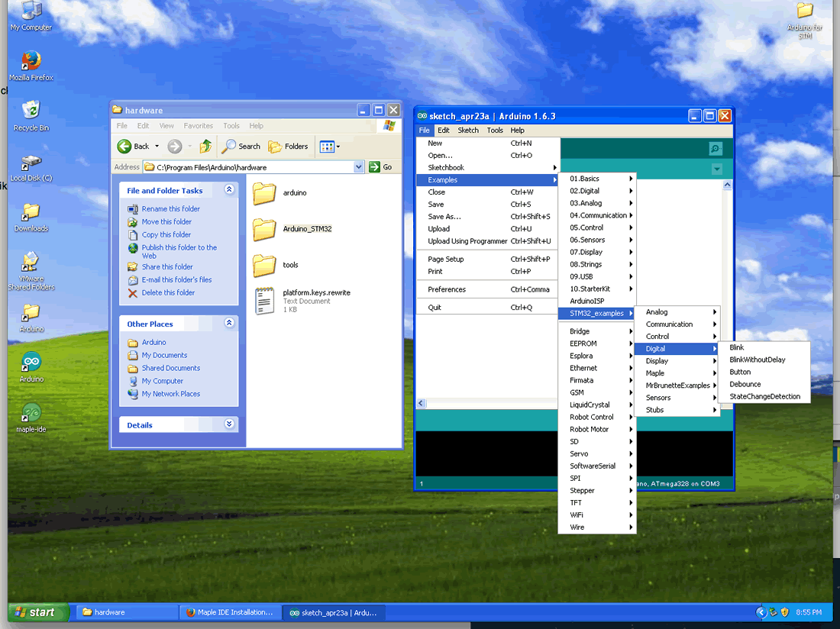The image size is (840, 629).
Task: Open the Edit menu in Arduino IDE
Action: point(444,130)
